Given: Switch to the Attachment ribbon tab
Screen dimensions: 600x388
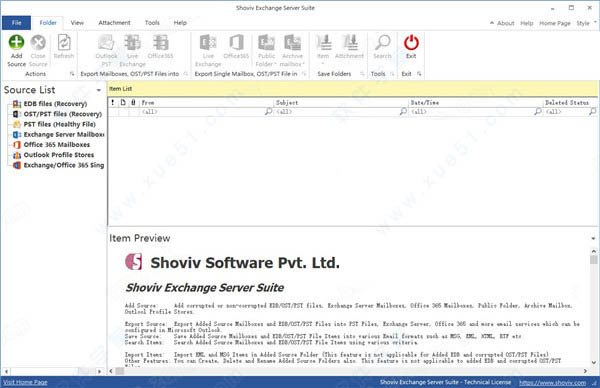Looking at the screenshot, I should click(114, 23).
